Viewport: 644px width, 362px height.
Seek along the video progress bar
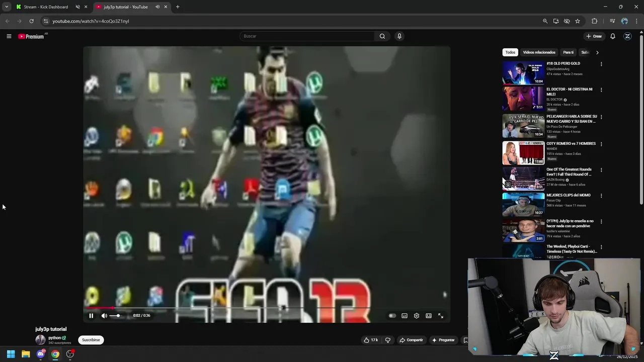tap(267, 308)
